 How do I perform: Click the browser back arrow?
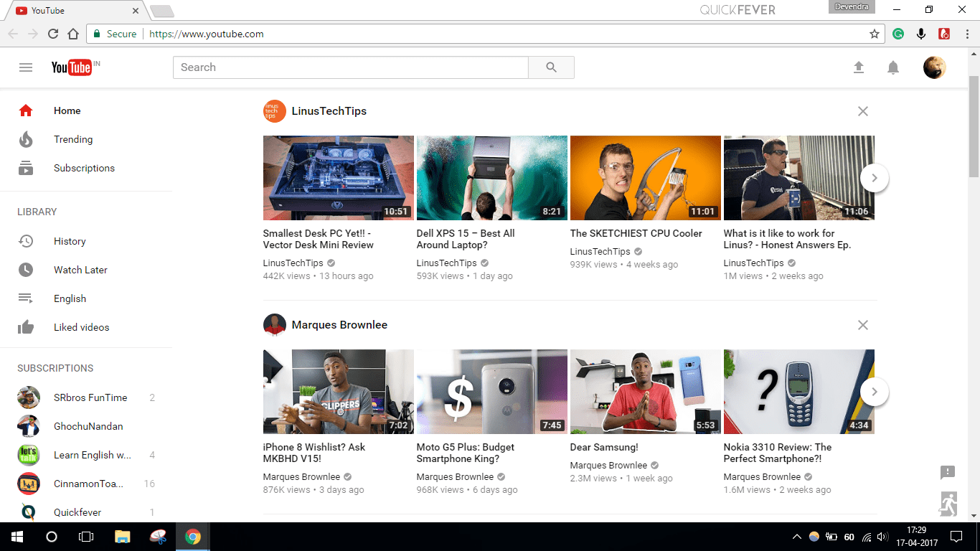click(x=13, y=34)
